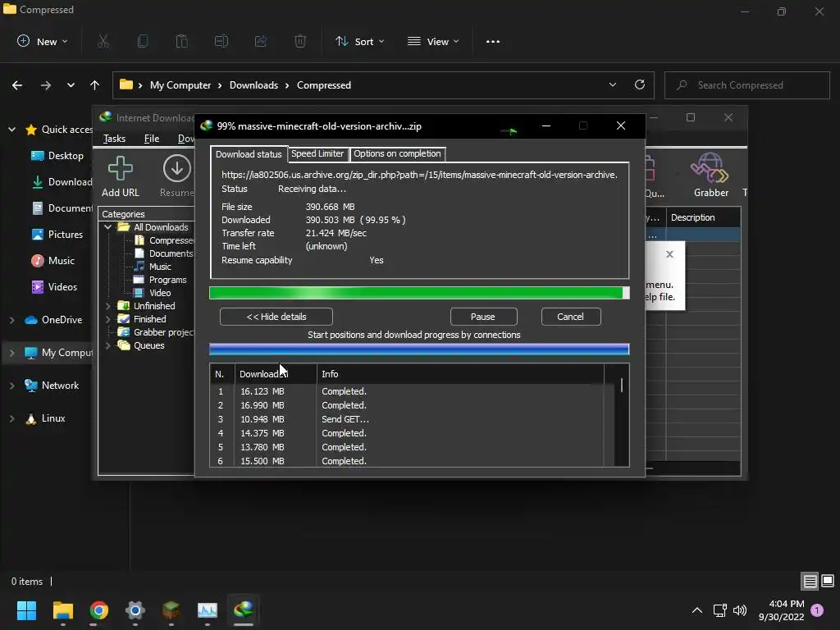Click the green download progress bar
The width and height of the screenshot is (840, 630).
point(419,293)
